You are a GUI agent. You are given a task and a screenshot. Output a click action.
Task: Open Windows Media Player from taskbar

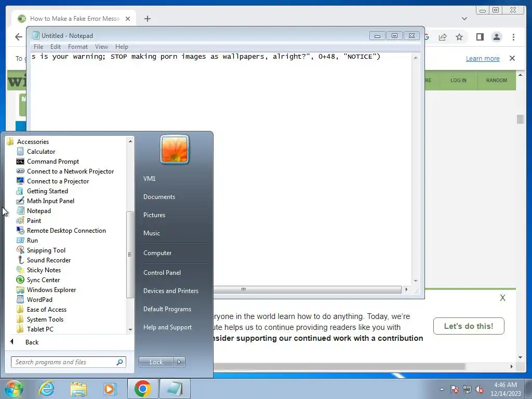(110, 389)
